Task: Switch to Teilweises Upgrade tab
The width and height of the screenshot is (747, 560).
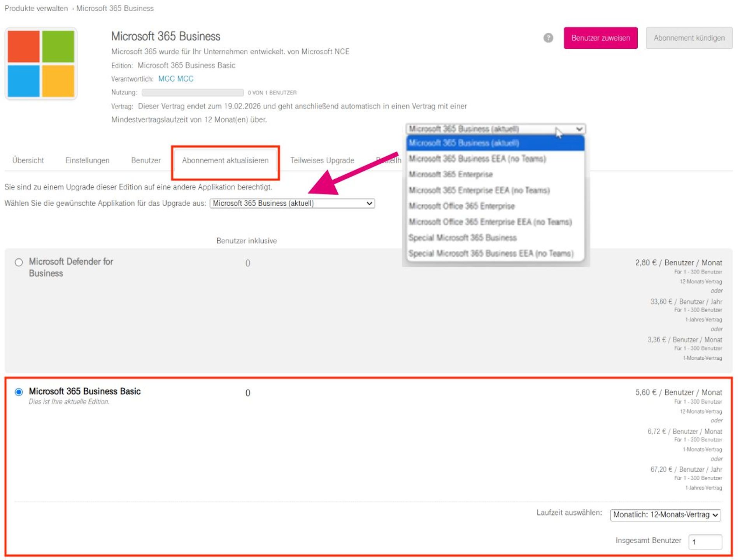Action: (x=322, y=160)
